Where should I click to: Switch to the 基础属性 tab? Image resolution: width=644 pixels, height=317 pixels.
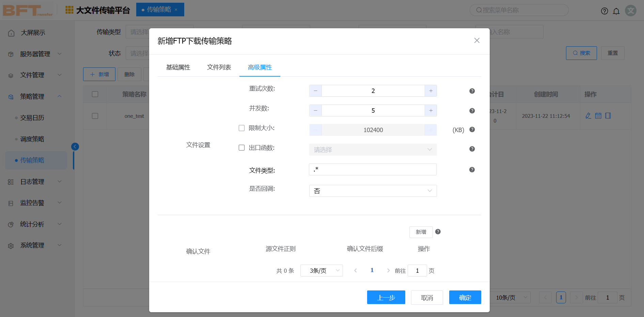(x=178, y=67)
